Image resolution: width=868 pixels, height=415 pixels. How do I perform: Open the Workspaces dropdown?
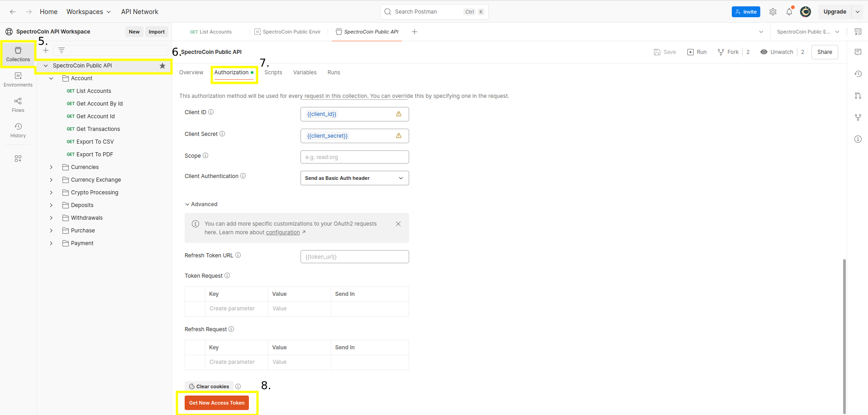pyautogui.click(x=89, y=12)
